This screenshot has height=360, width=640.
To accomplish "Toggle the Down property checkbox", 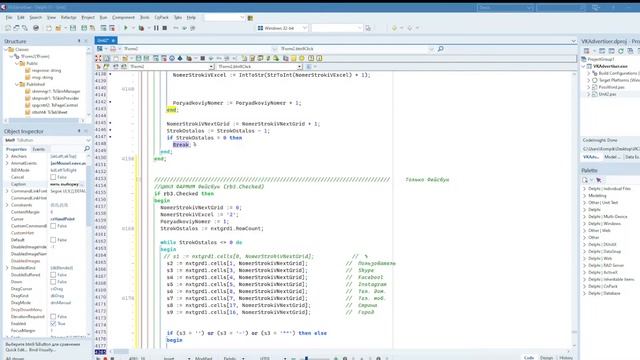I will click(53, 282).
